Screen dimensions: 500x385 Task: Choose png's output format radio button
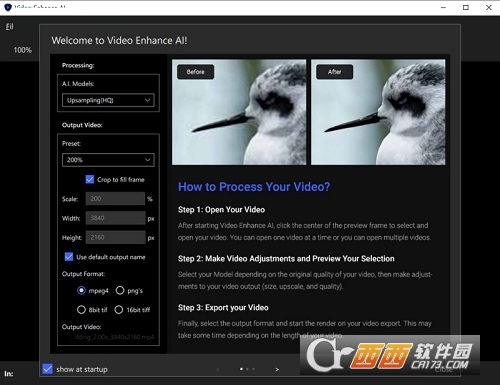(x=120, y=290)
